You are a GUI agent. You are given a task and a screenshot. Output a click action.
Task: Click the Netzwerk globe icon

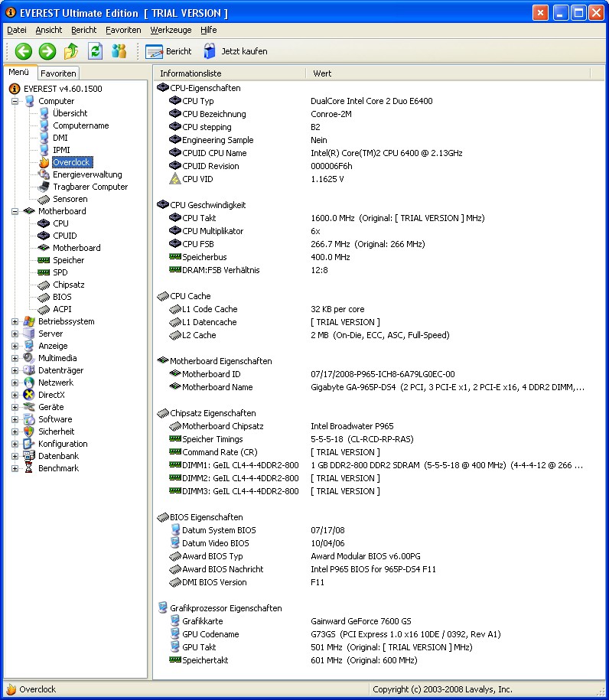click(x=29, y=383)
